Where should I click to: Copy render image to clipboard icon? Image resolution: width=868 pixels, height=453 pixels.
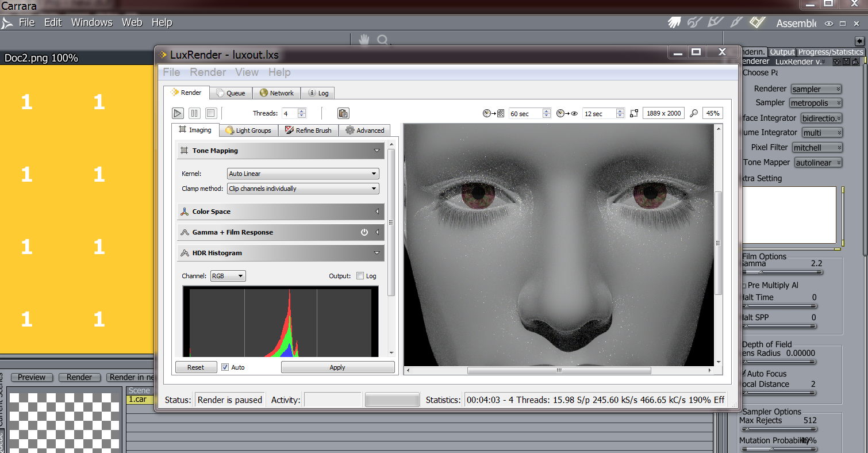point(343,113)
